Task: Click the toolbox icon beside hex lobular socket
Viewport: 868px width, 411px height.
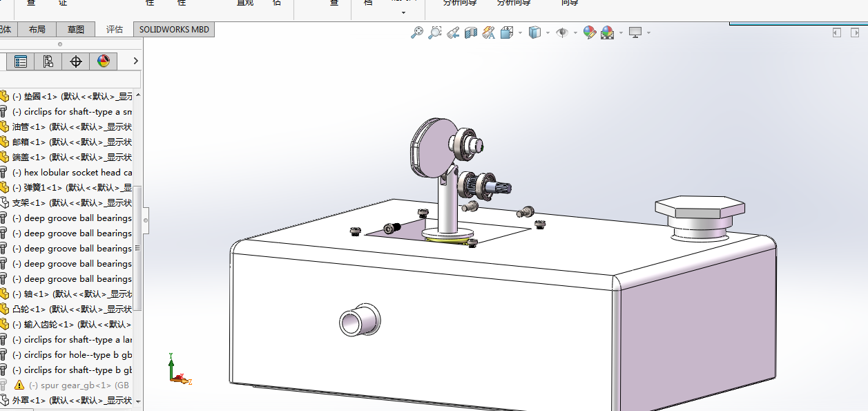Action: pyautogui.click(x=4, y=173)
